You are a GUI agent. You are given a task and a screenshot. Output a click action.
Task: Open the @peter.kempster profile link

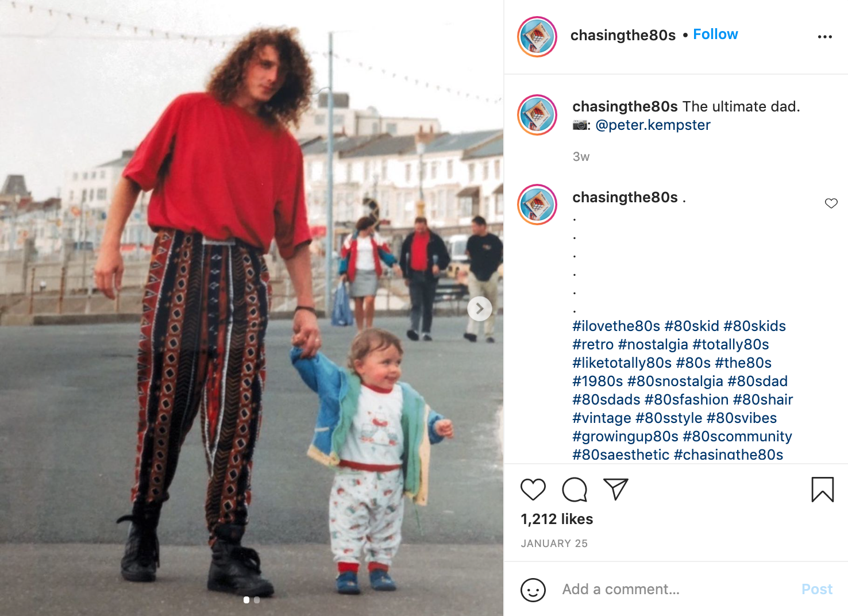[653, 125]
